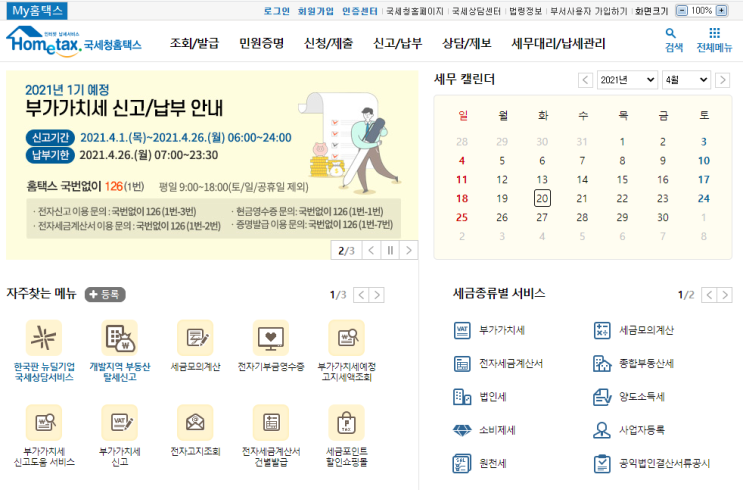Open the 국세상담센터 link

(x=476, y=11)
